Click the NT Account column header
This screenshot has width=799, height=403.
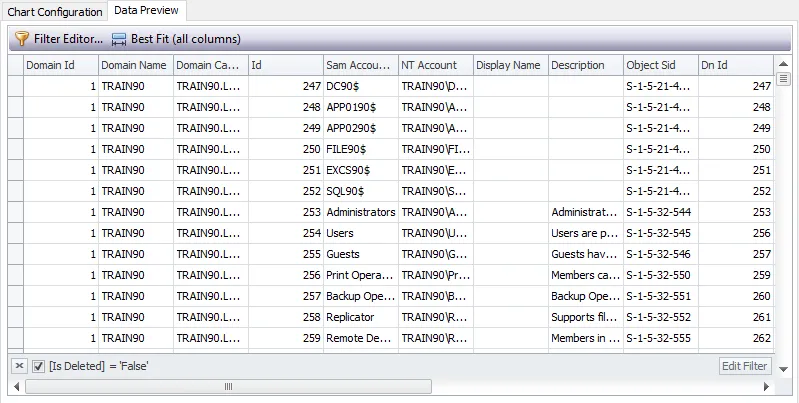436,65
